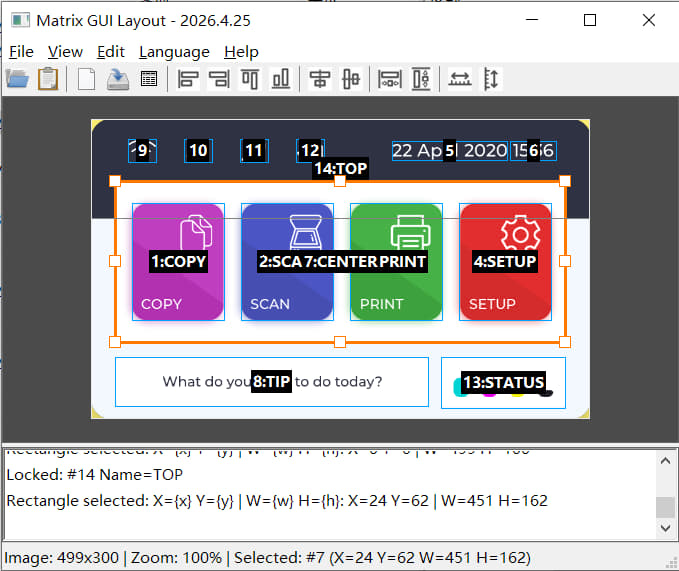Click the top-center orange resize handle
Image resolution: width=679 pixels, height=571 pixels.
[340, 181]
